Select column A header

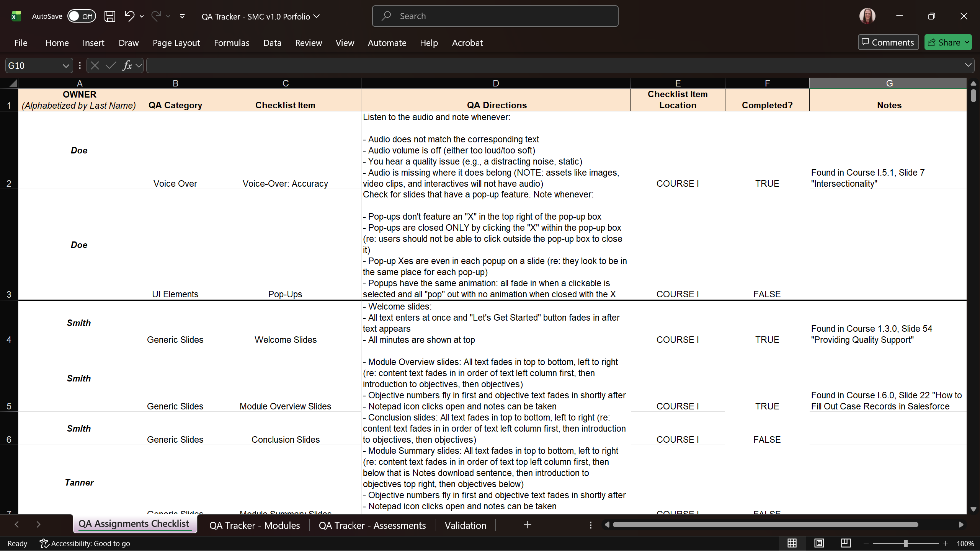click(80, 83)
